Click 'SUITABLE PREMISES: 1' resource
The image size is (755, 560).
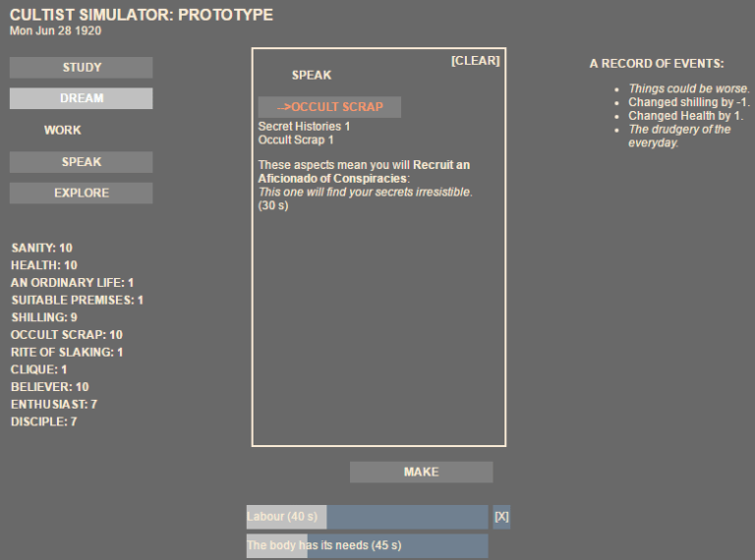coord(78,300)
